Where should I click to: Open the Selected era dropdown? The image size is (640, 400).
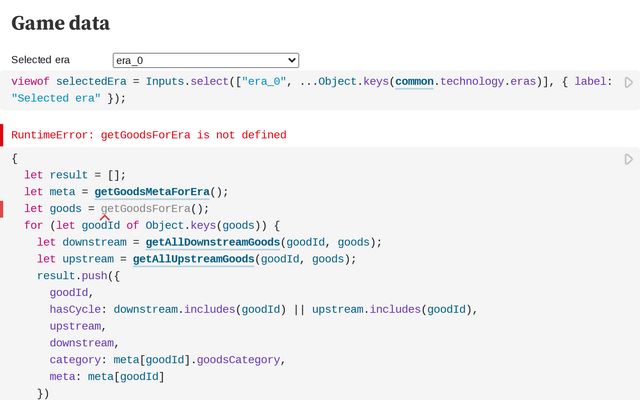click(x=205, y=60)
